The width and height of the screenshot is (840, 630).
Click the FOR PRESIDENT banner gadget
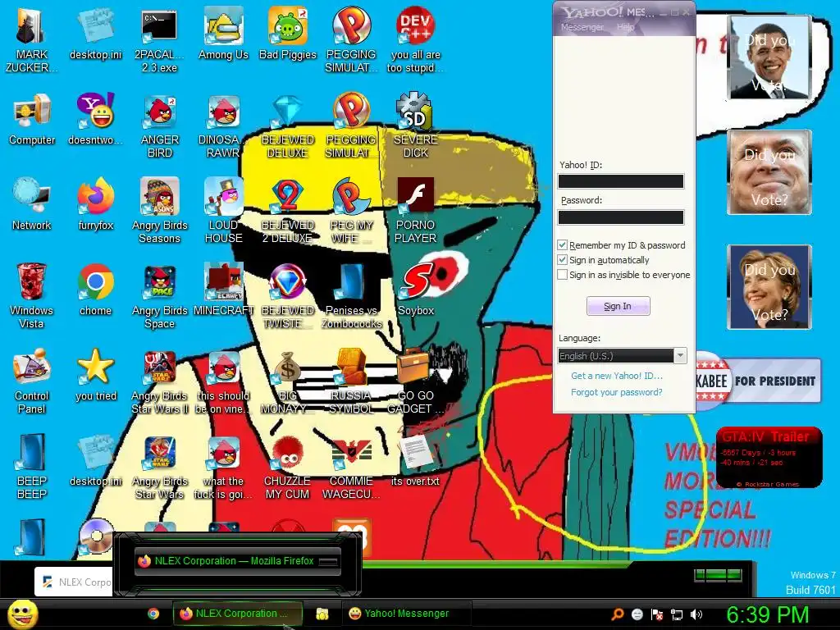(758, 381)
